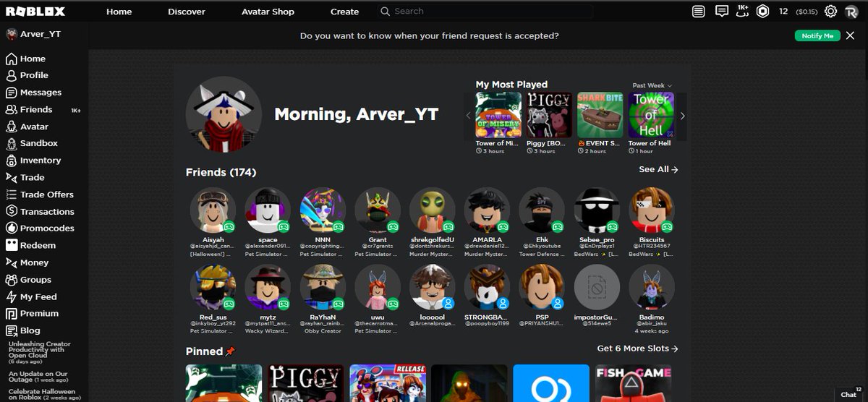Open friend Grant's avatar
The width and height of the screenshot is (868, 402).
click(x=378, y=210)
